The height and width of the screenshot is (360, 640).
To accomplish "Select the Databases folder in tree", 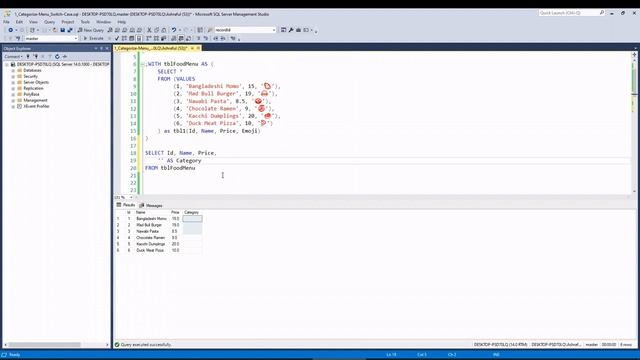I will click(32, 70).
